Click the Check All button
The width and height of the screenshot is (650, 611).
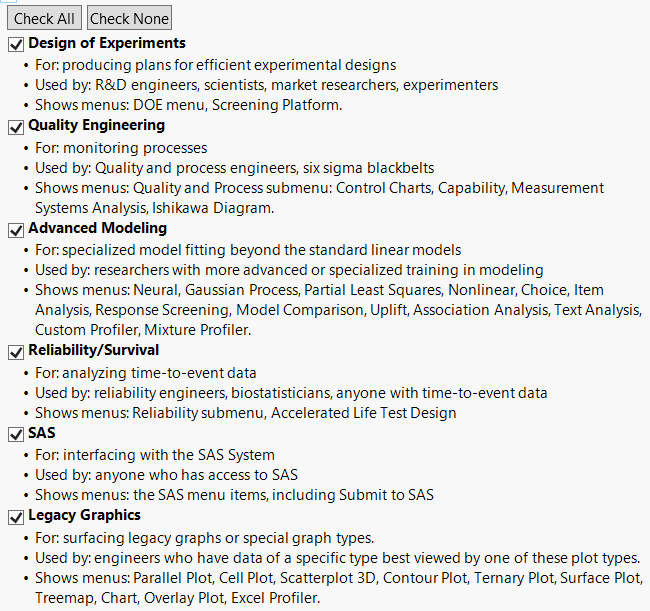tap(44, 18)
